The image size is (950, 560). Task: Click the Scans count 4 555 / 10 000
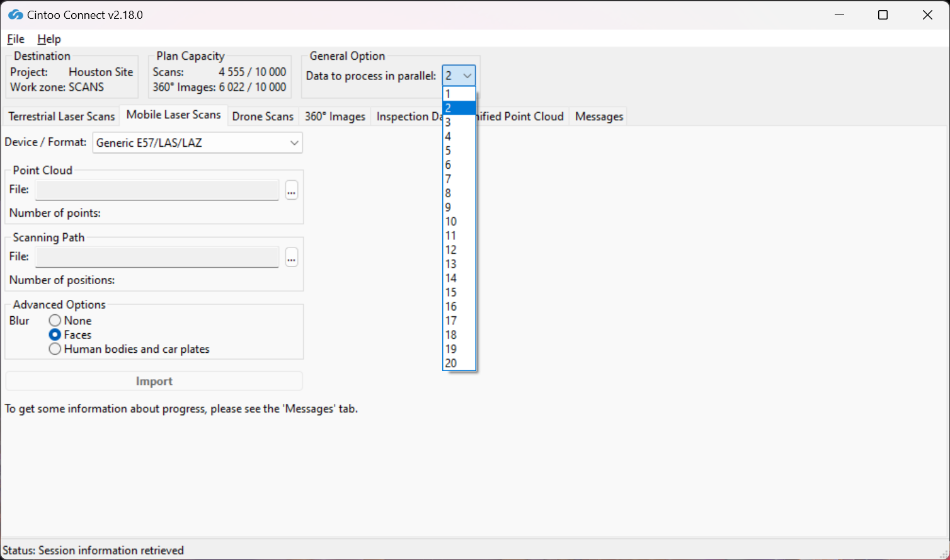(252, 72)
